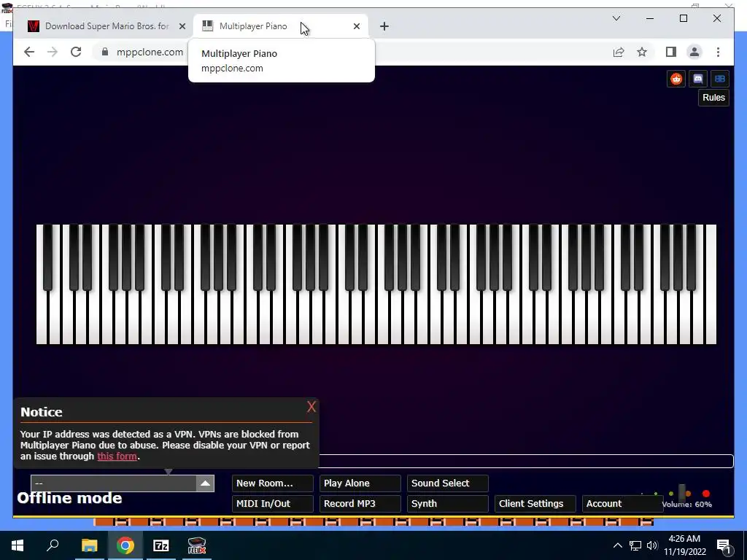Click the red dot on volume slider
Viewport: 747px width, 560px height.
tap(706, 494)
